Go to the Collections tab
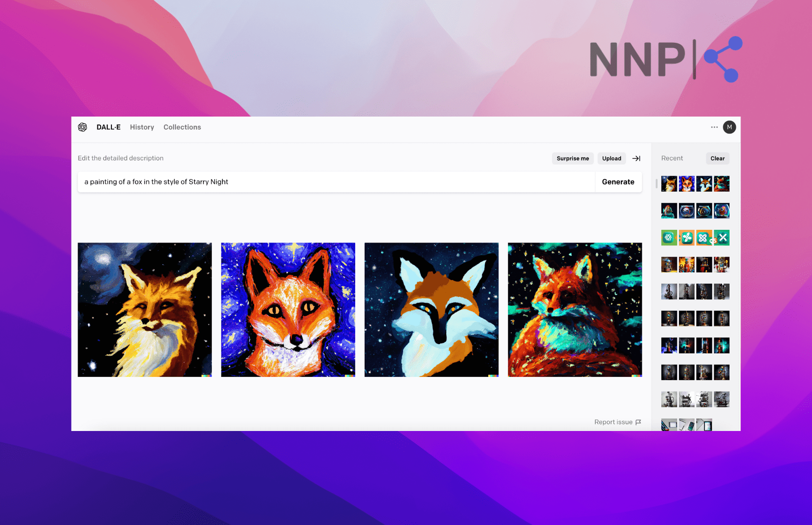The height and width of the screenshot is (525, 812). 182,127
